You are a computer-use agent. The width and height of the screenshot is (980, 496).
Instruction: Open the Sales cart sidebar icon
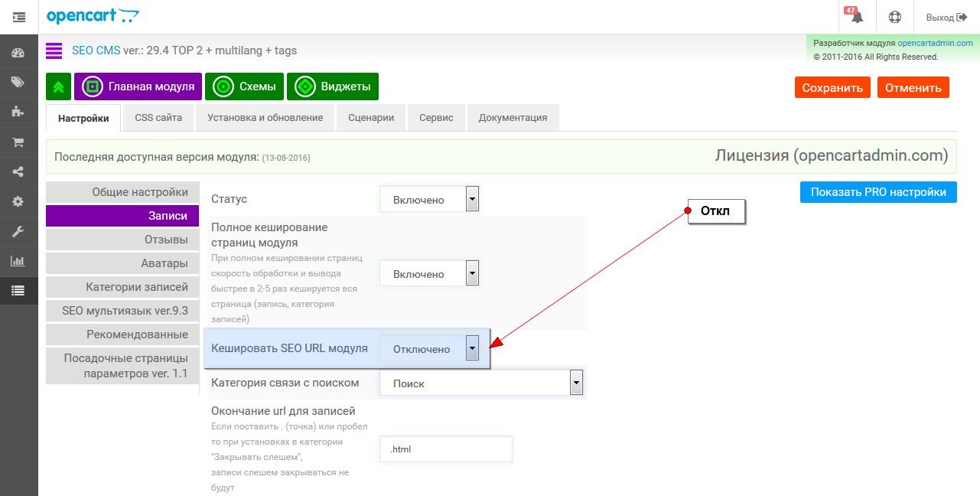pyautogui.click(x=18, y=142)
